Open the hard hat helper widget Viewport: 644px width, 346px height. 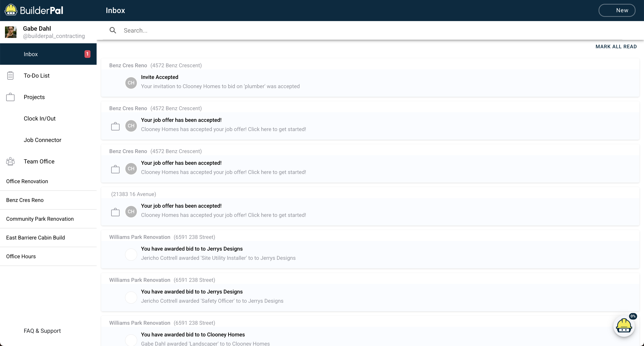(x=624, y=326)
